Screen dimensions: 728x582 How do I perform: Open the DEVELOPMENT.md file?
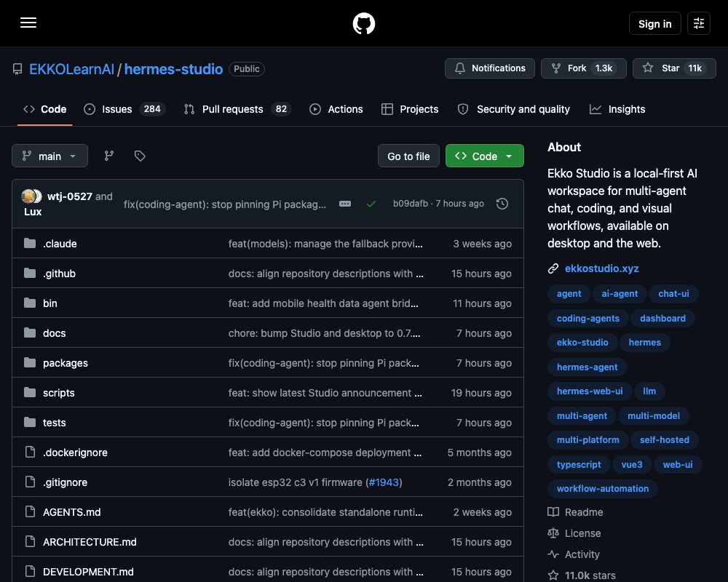(88, 571)
